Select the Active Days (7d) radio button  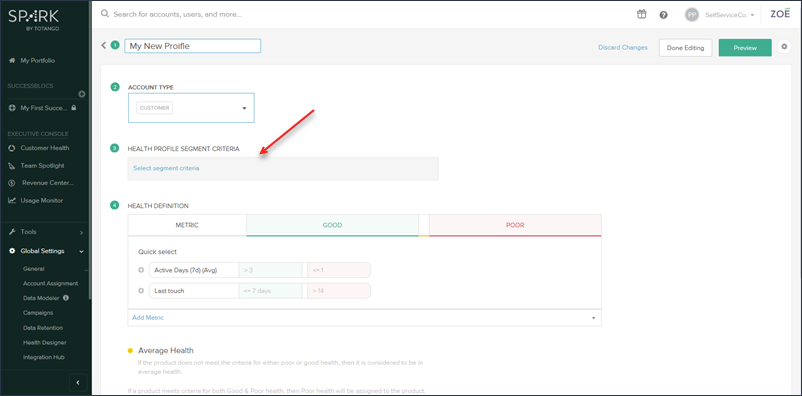[x=141, y=270]
